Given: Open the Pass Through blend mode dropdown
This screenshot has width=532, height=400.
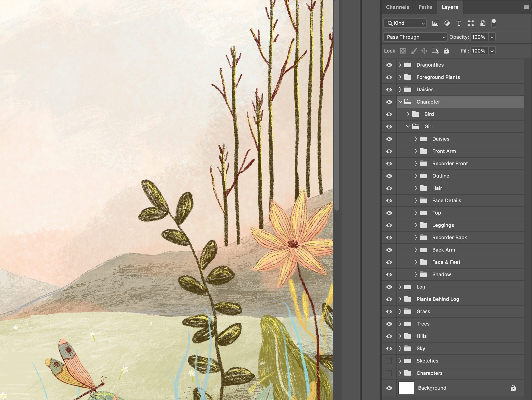Looking at the screenshot, I should pos(415,37).
